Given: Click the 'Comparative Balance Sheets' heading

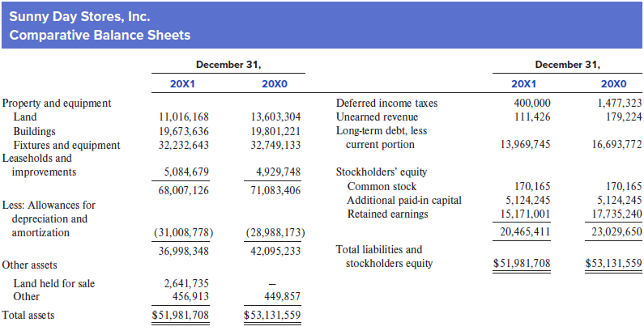Looking at the screenshot, I should click(100, 35).
